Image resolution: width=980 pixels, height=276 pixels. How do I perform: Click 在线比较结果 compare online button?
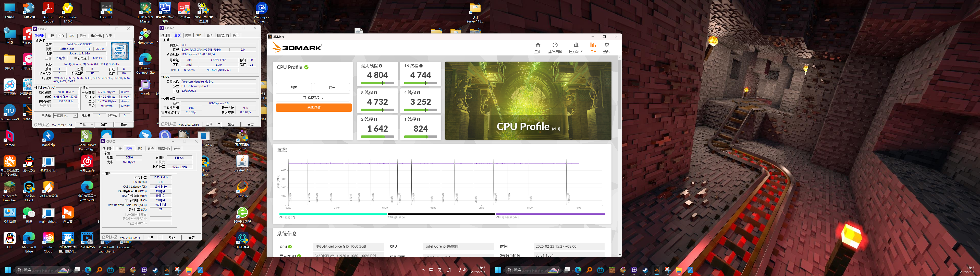tap(313, 98)
